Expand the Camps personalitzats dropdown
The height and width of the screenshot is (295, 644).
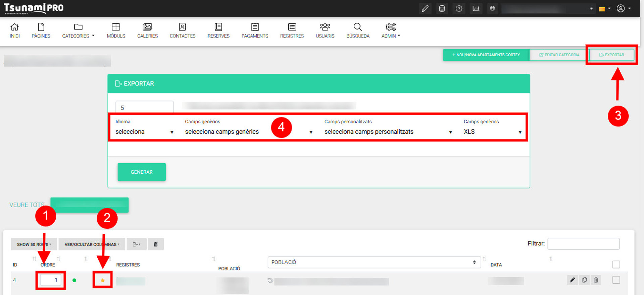click(388, 132)
